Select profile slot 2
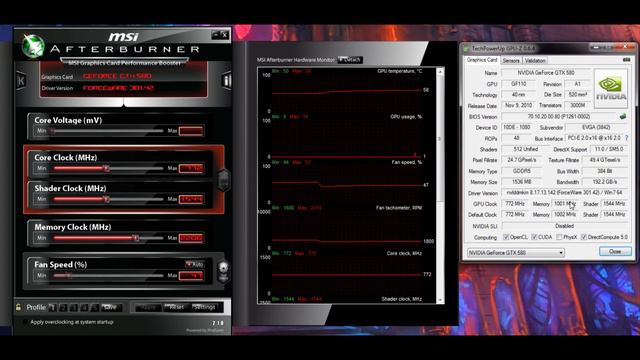This screenshot has width=640, height=360. [63, 307]
